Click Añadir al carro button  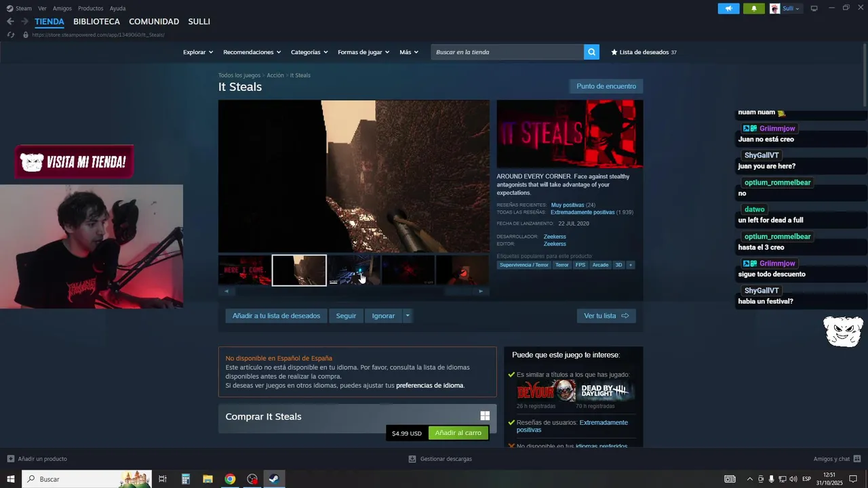[458, 433]
